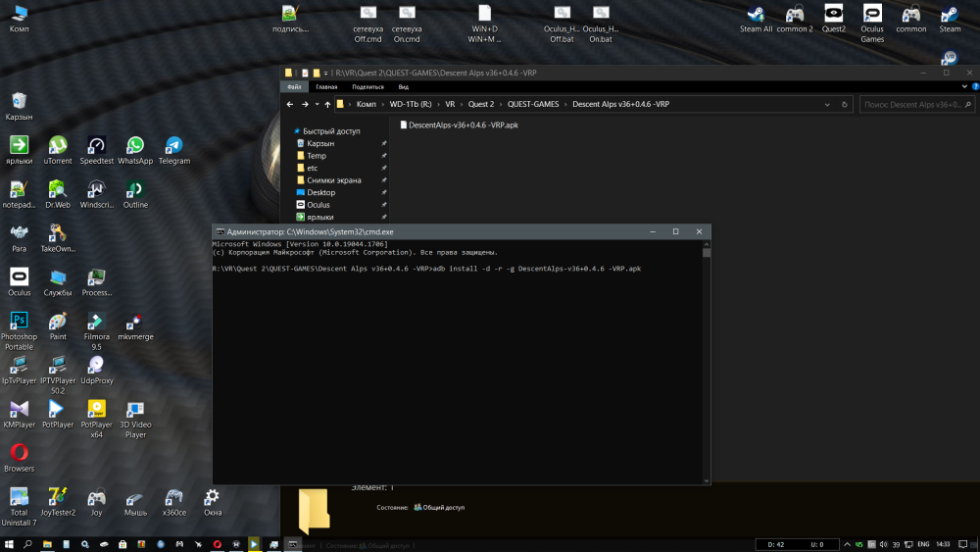
Task: Launch the Speedtest shortcut
Action: pos(96,151)
